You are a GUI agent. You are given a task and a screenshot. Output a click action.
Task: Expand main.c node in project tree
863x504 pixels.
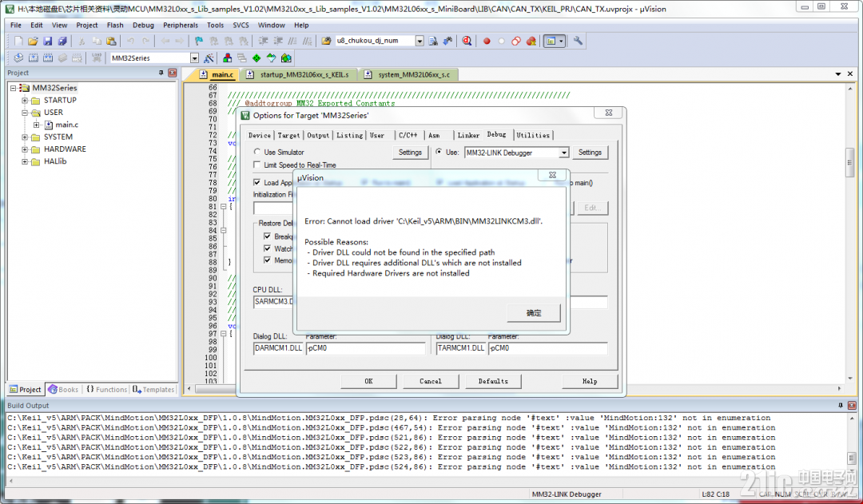pyautogui.click(x=37, y=125)
